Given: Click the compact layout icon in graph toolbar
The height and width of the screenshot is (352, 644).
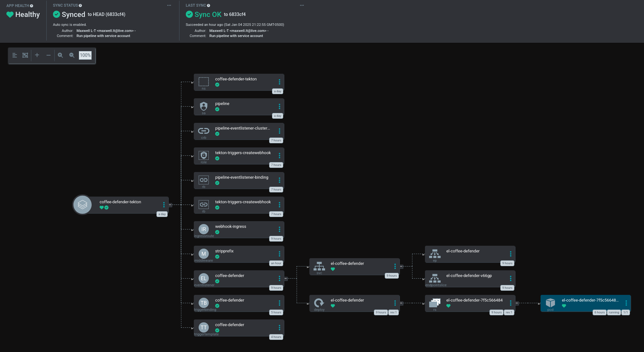Looking at the screenshot, I should point(14,55).
